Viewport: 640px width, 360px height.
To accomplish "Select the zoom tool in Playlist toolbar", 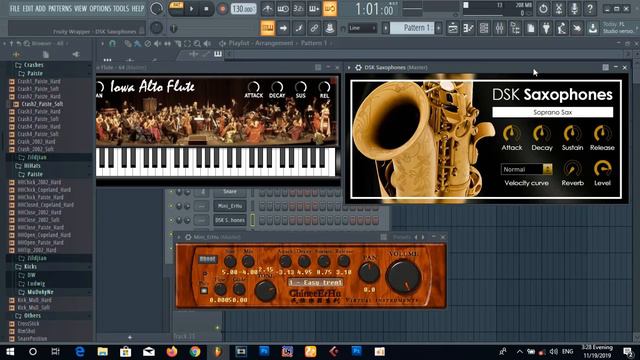I will pos(197,44).
